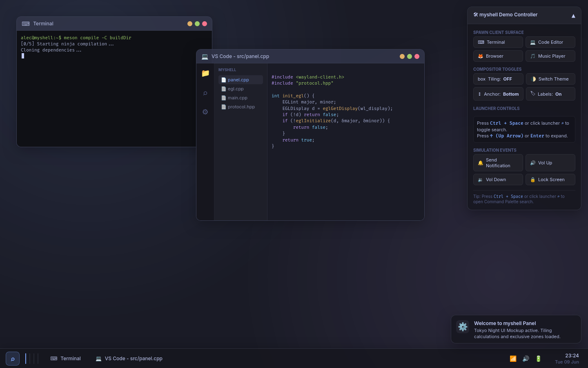Screen dimensions: 588x368
Task: Click the Wi-Fi signal icon in the tray
Action: click(x=513, y=359)
